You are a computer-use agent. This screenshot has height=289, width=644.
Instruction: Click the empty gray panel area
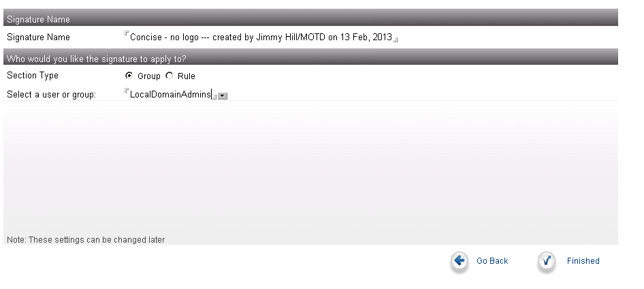click(x=310, y=168)
